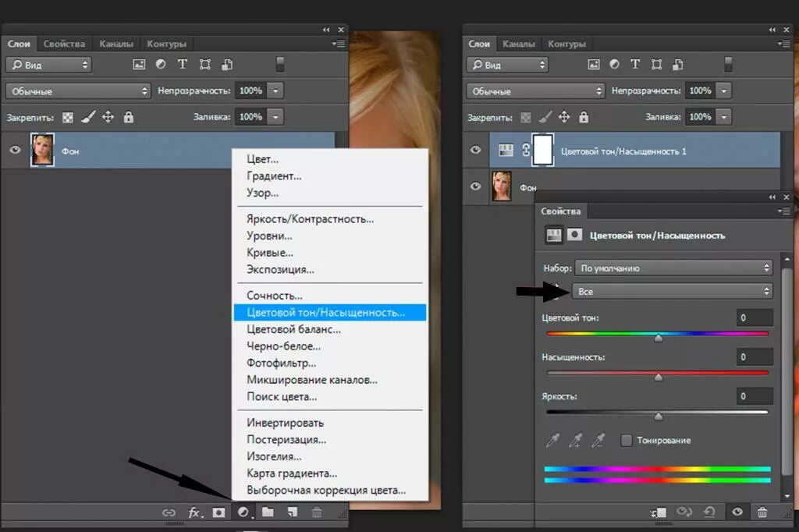The width and height of the screenshot is (799, 532).
Task: Choose Уровни menu item
Action: pyautogui.click(x=330, y=236)
